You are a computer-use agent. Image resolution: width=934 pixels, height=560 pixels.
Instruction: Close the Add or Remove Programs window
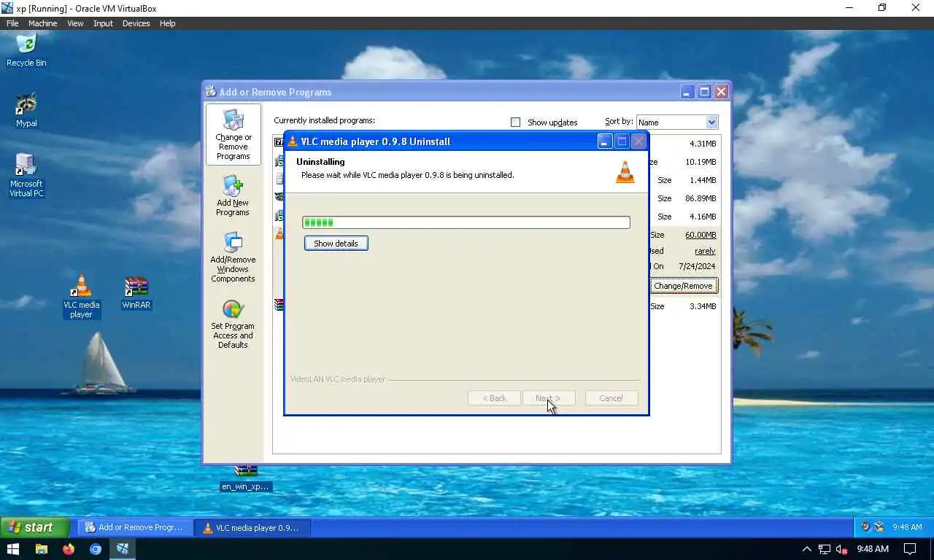721,92
